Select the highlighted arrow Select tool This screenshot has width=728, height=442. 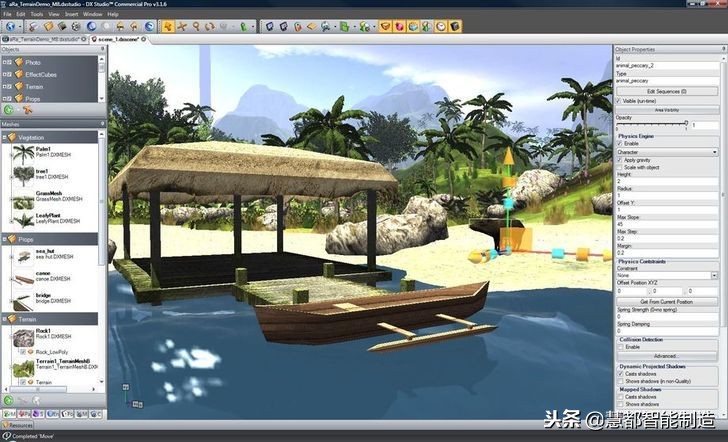(x=168, y=26)
